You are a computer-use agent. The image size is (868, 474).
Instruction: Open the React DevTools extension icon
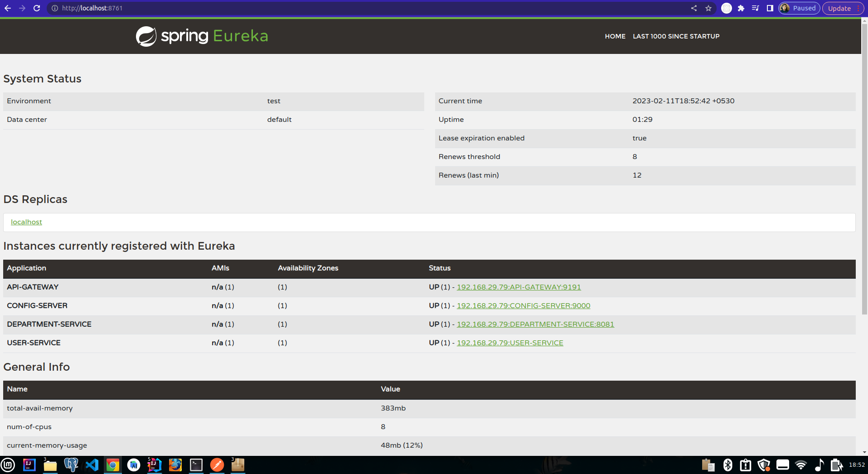pos(727,8)
